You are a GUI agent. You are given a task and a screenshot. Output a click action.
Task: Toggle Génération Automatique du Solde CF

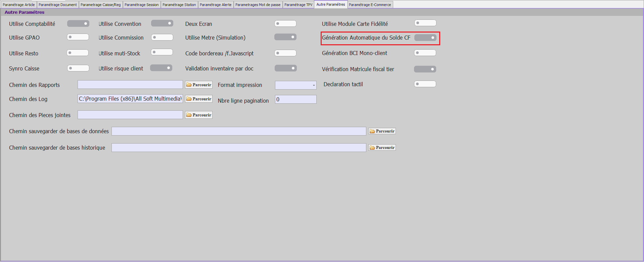coord(425,38)
